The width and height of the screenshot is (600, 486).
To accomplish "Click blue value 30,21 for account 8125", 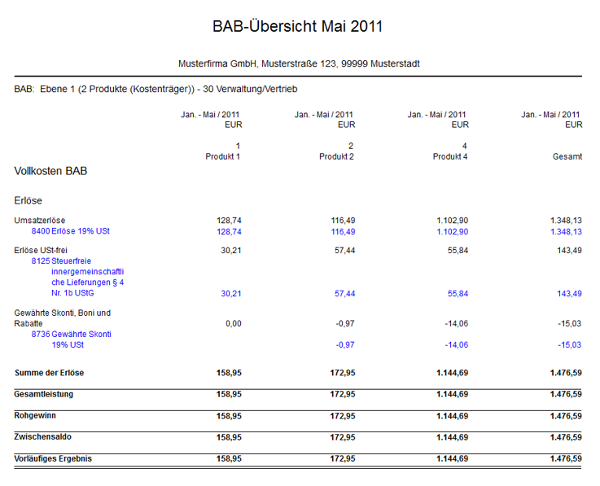I will click(x=231, y=294).
